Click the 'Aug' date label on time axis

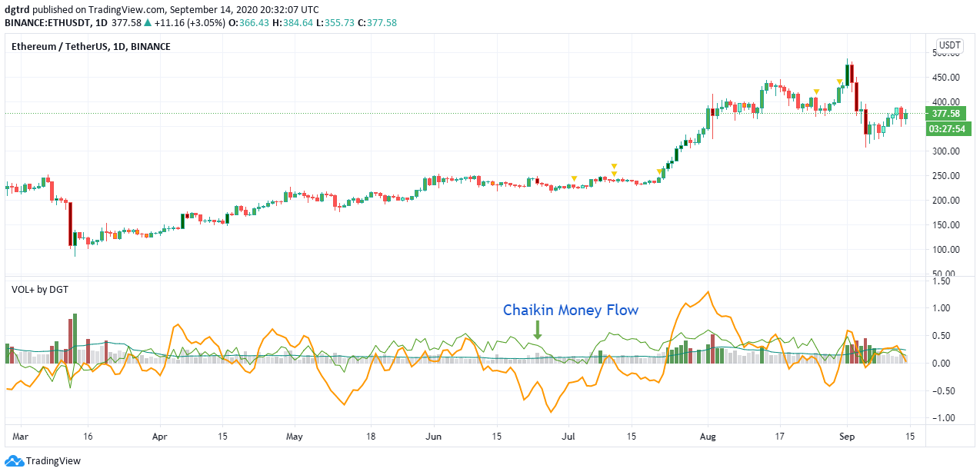[708, 435]
